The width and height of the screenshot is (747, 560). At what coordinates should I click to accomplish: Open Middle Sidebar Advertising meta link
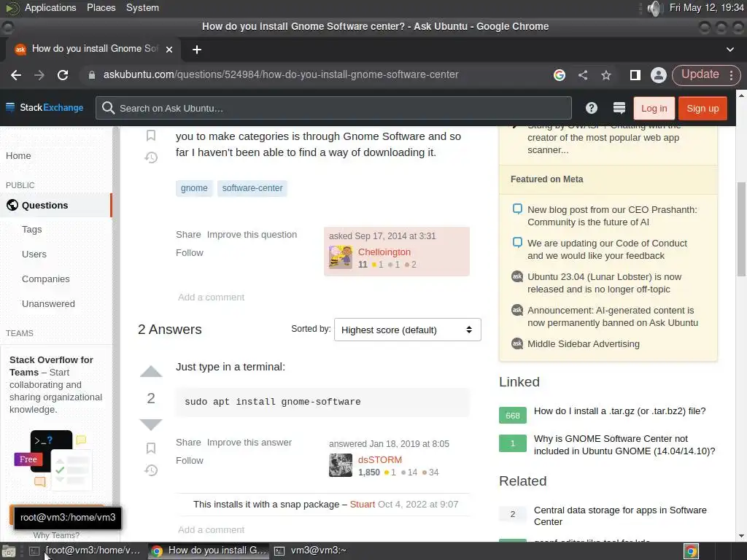[x=583, y=344]
